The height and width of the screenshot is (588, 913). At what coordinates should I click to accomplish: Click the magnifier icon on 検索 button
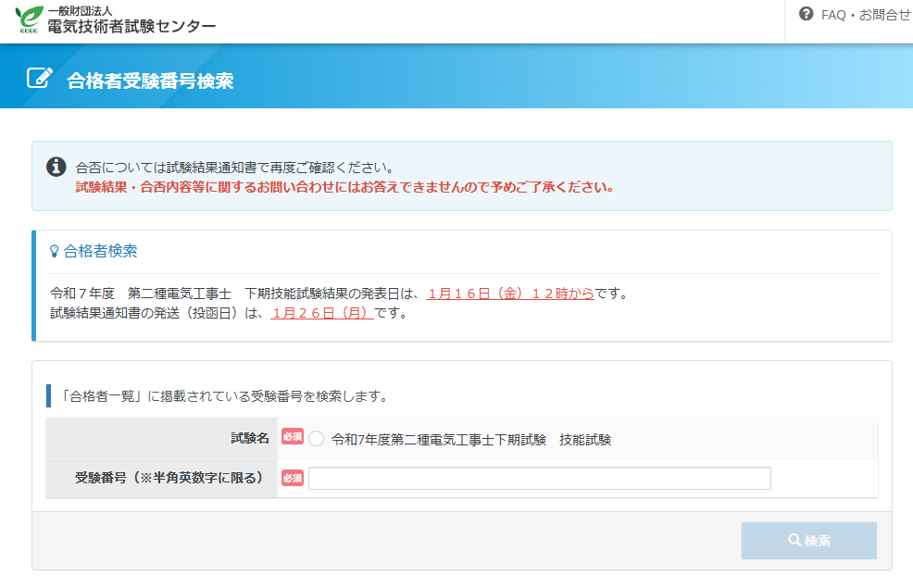pos(794,541)
